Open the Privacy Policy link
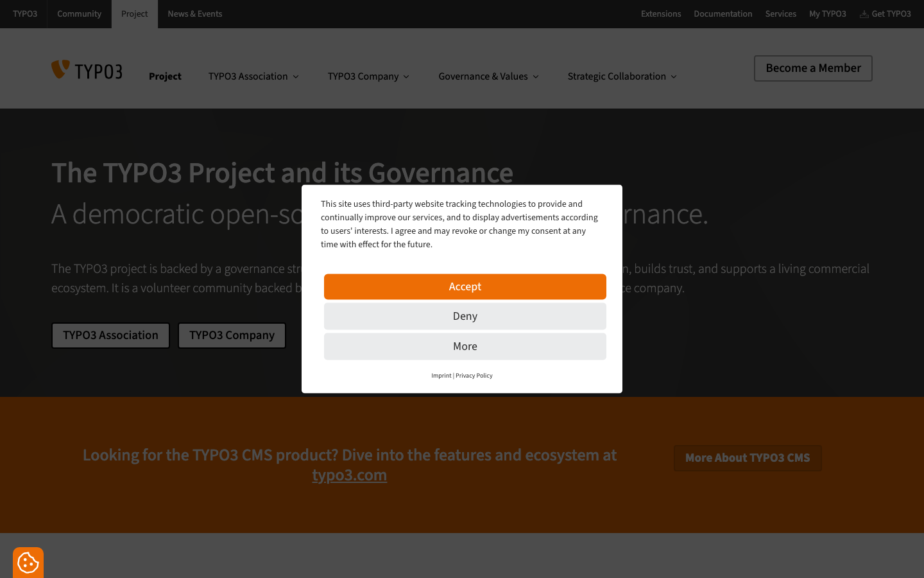The image size is (924, 578). pos(474,375)
